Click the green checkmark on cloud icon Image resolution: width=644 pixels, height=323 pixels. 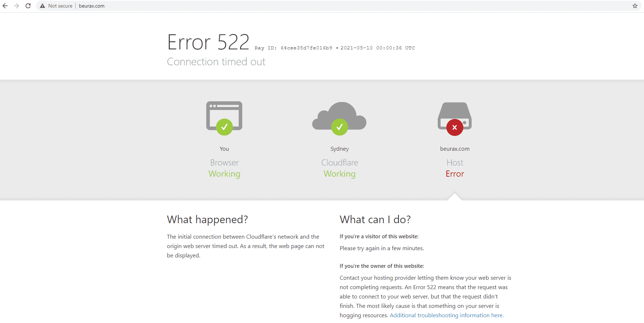[x=339, y=127]
